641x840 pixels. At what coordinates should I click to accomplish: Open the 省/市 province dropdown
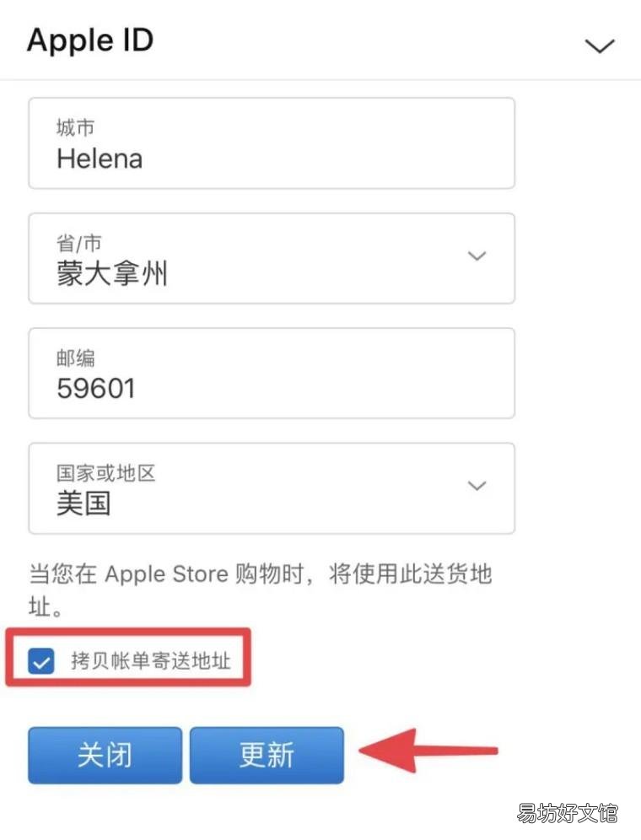pyautogui.click(x=477, y=256)
